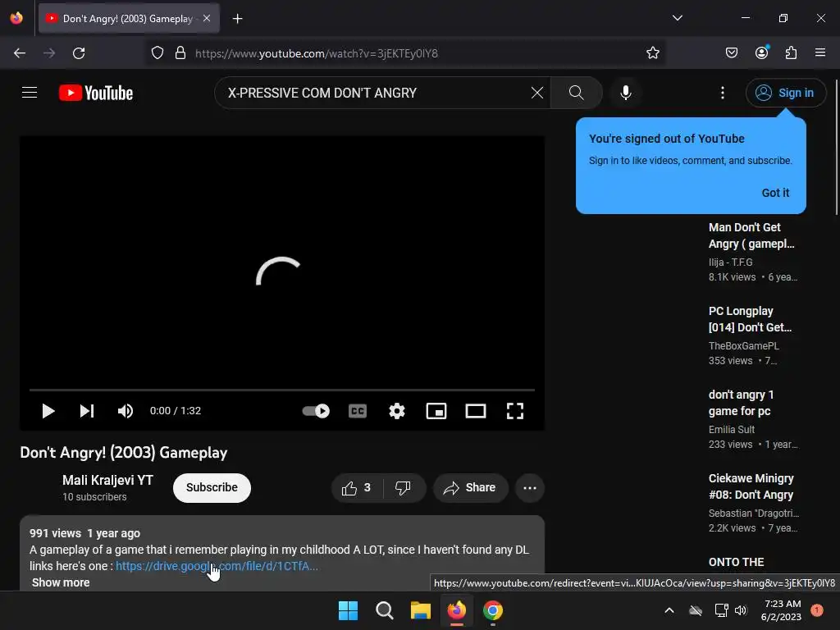Go back in Firefox
The width and height of the screenshot is (840, 630).
[x=20, y=53]
